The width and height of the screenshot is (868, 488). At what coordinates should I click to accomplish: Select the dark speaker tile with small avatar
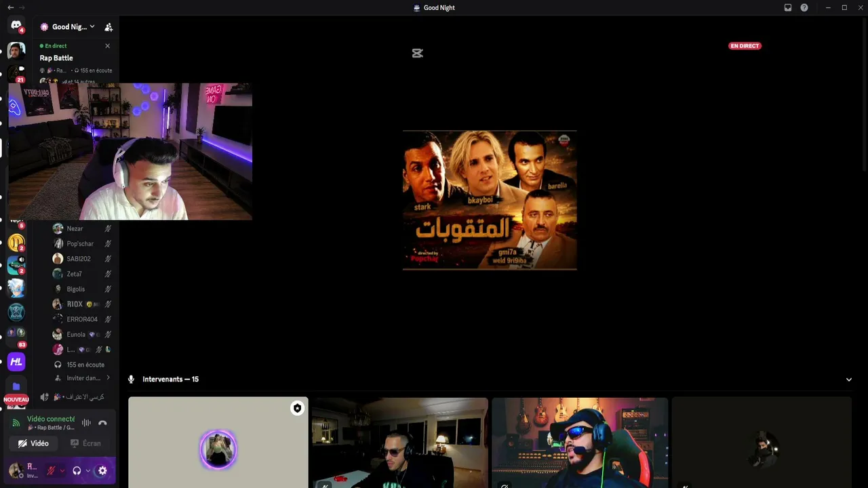(x=762, y=443)
